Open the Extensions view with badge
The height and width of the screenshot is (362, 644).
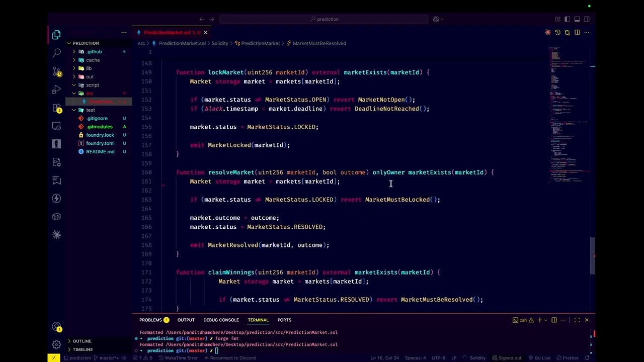click(x=56, y=108)
